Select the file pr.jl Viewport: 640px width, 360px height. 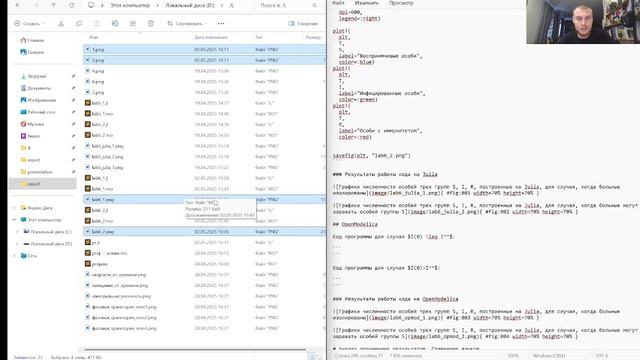[204, 242]
